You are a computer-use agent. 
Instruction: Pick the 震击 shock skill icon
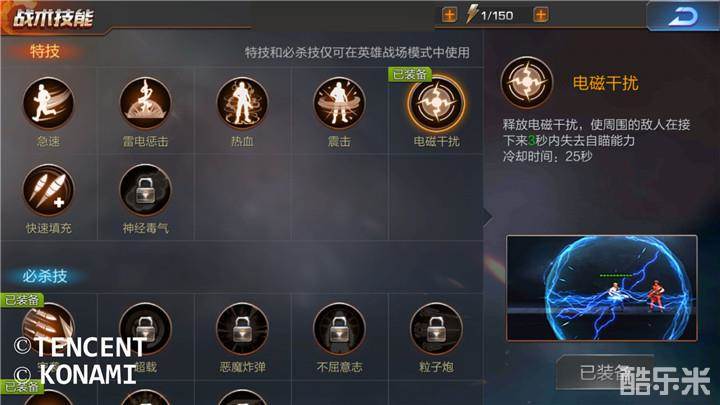pos(339,103)
